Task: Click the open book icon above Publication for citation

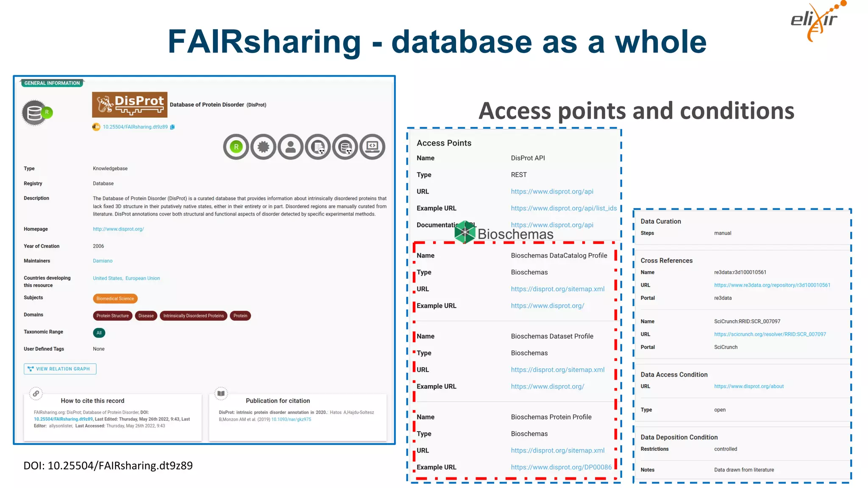Action: tap(221, 394)
